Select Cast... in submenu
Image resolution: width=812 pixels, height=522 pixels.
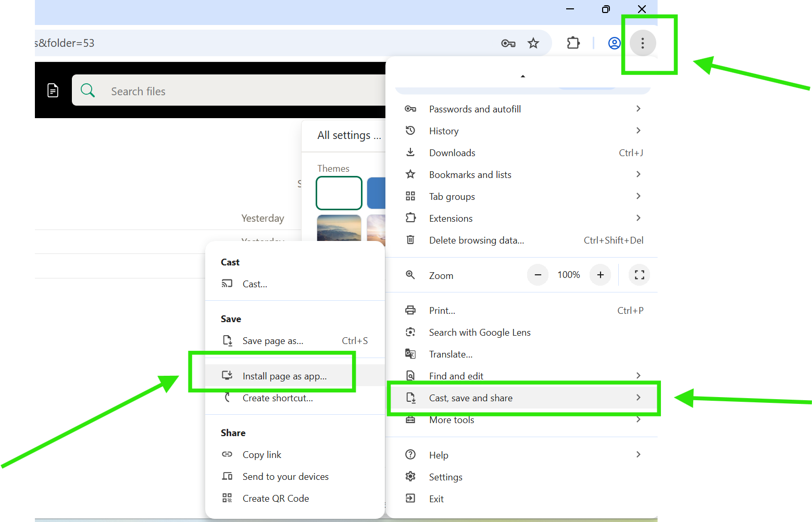pos(295,284)
